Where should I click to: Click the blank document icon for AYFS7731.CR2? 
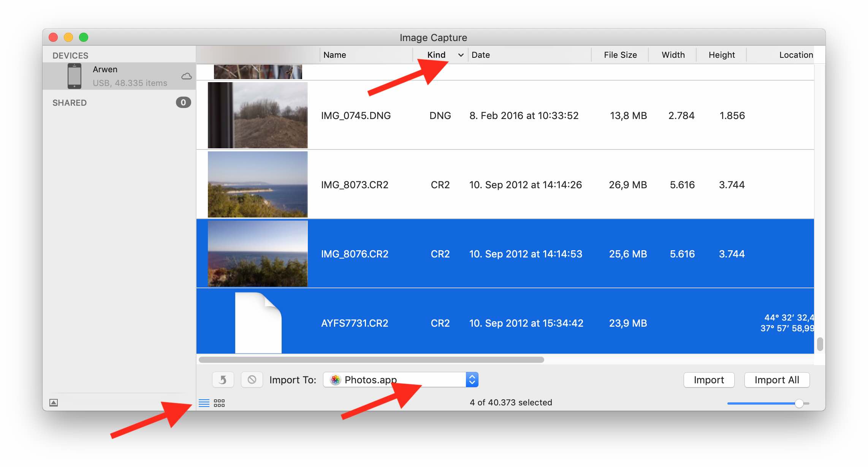click(258, 322)
